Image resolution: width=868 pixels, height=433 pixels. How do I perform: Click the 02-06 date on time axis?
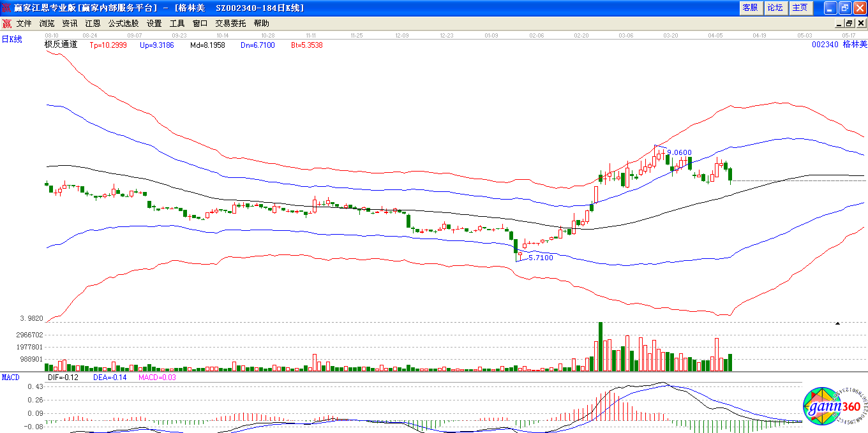[537, 36]
